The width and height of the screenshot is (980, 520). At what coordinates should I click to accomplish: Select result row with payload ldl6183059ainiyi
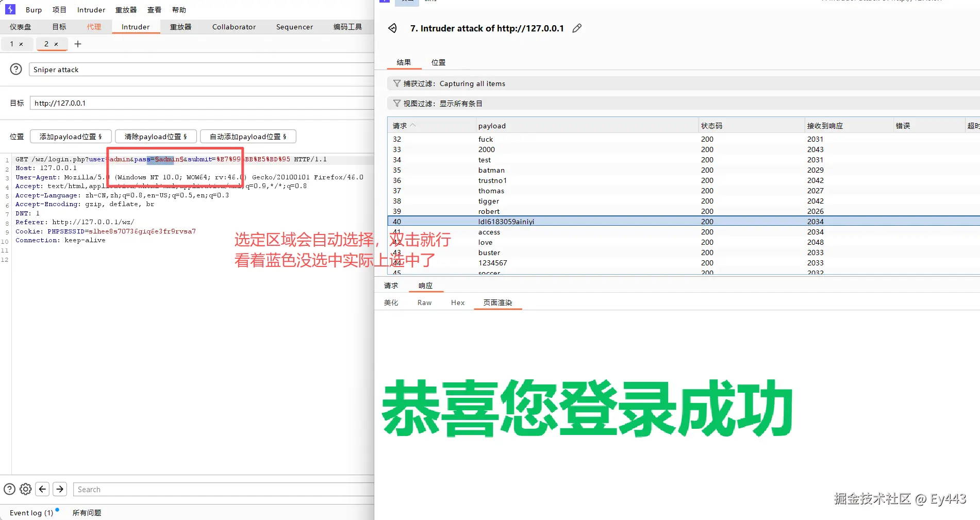(684, 222)
